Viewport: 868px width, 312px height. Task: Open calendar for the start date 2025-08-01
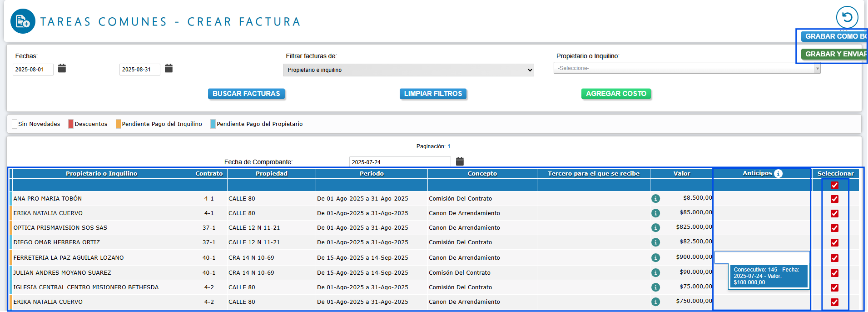click(62, 68)
